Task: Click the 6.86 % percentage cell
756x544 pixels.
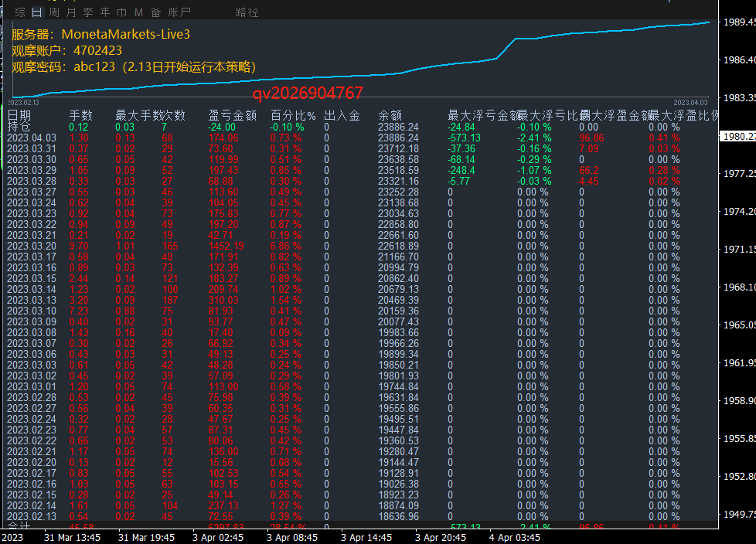Action: coord(286,246)
